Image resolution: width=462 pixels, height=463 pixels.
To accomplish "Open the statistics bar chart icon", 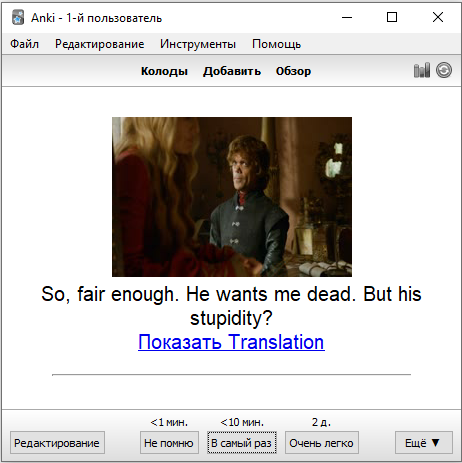I will tap(422, 70).
